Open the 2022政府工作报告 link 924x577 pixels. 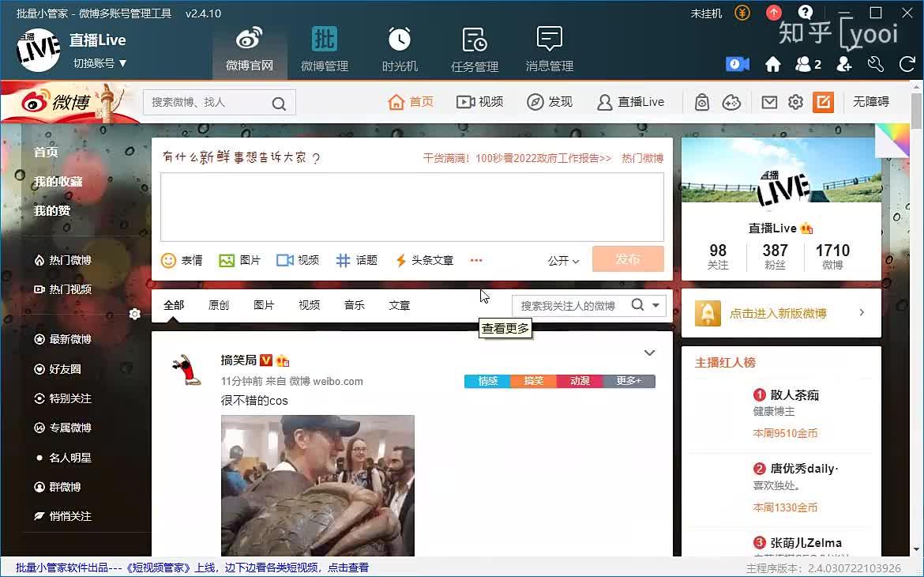(x=516, y=158)
